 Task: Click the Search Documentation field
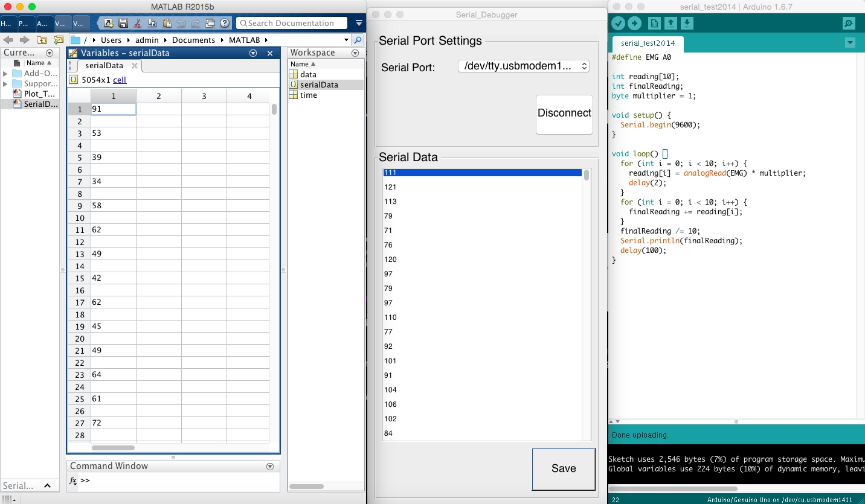coord(292,23)
